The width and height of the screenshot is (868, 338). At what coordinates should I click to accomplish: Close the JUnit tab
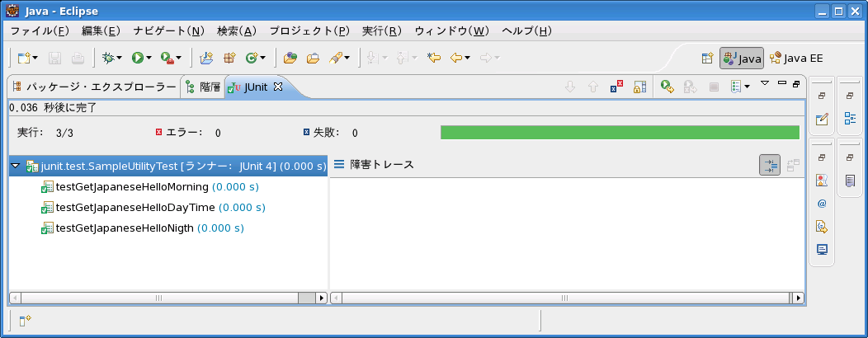[x=278, y=87]
